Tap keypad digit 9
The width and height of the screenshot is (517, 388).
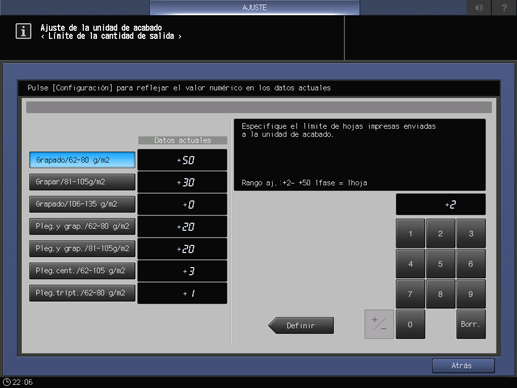pyautogui.click(x=471, y=294)
